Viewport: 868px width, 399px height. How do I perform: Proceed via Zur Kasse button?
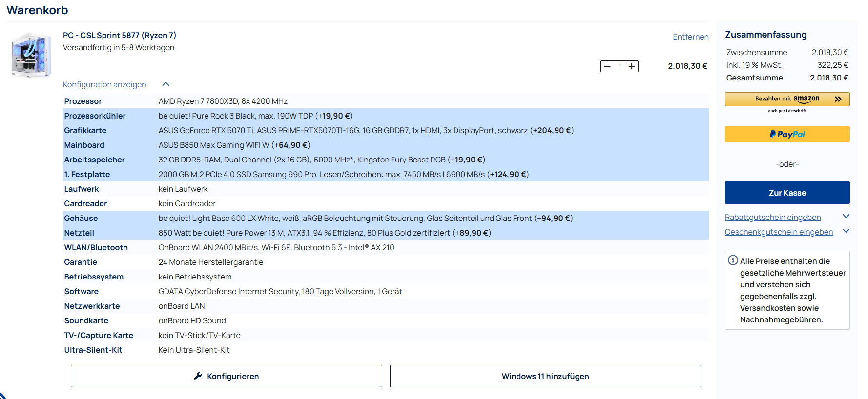pyautogui.click(x=787, y=193)
